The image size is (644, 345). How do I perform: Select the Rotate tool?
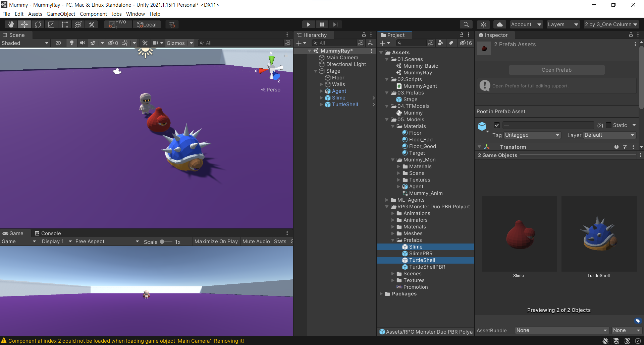point(38,24)
